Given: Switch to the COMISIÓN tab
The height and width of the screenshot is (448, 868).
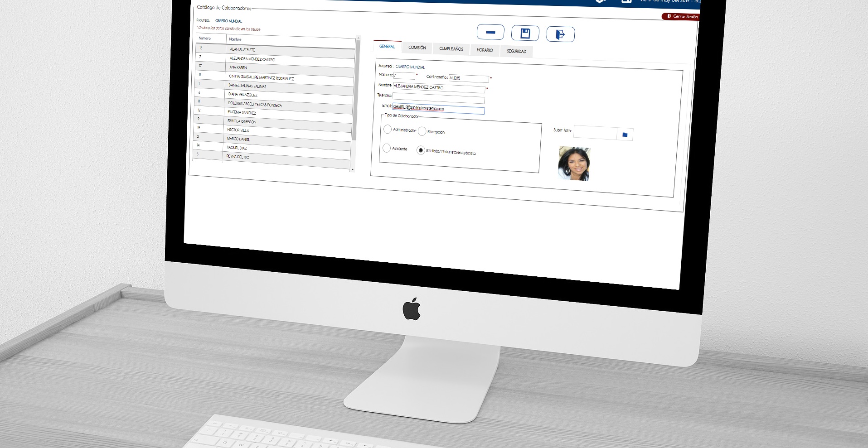Looking at the screenshot, I should pos(417,48).
